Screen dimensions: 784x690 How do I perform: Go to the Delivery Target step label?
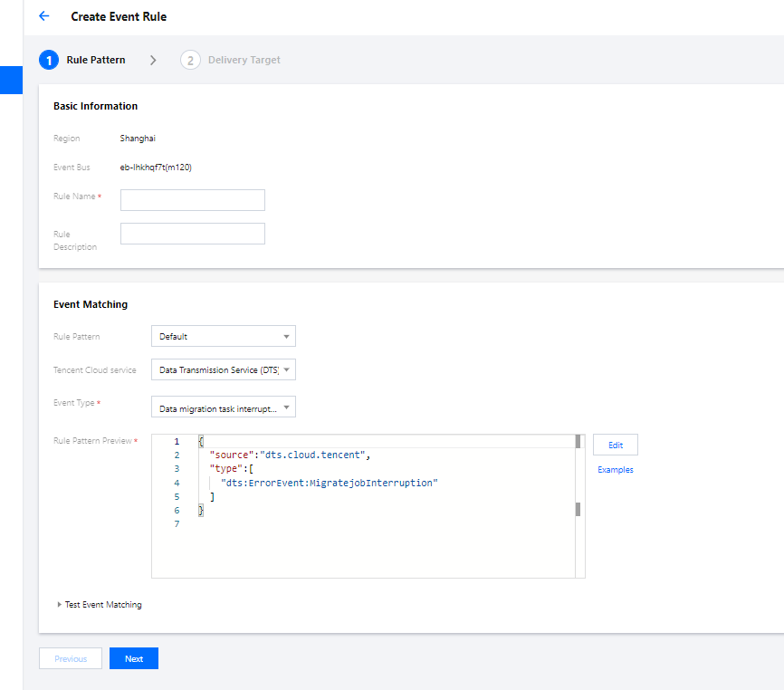244,60
